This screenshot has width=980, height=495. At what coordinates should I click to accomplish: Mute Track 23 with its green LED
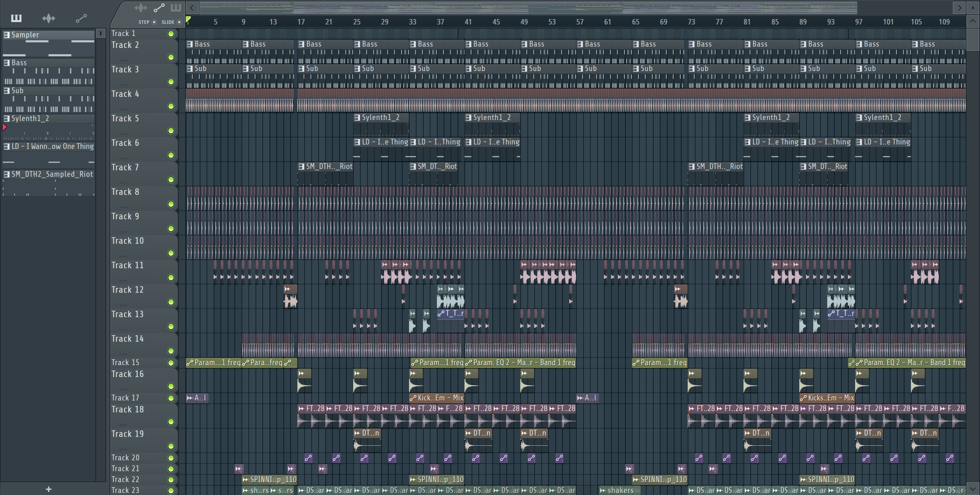(171, 491)
